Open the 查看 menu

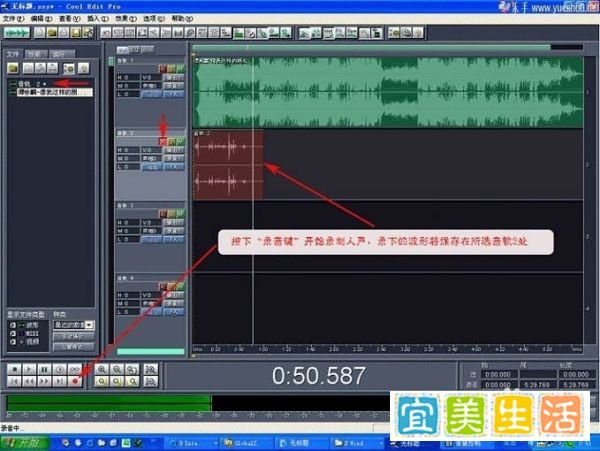click(x=69, y=18)
